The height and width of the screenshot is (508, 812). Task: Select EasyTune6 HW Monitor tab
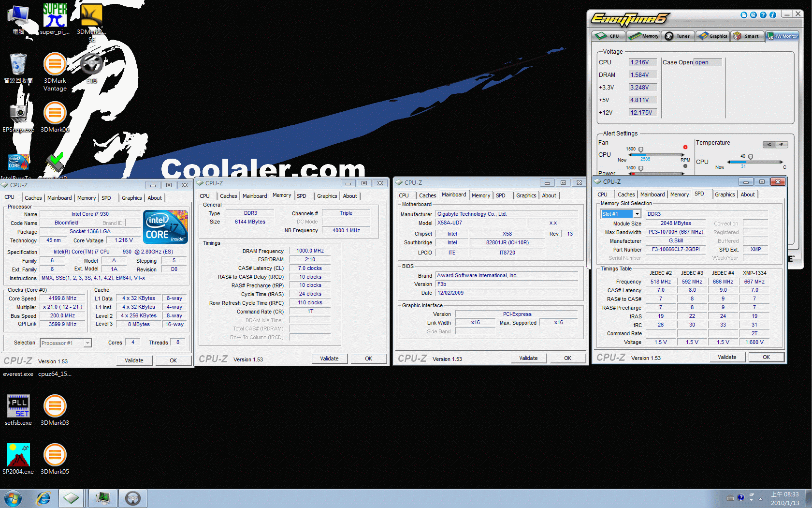783,36
